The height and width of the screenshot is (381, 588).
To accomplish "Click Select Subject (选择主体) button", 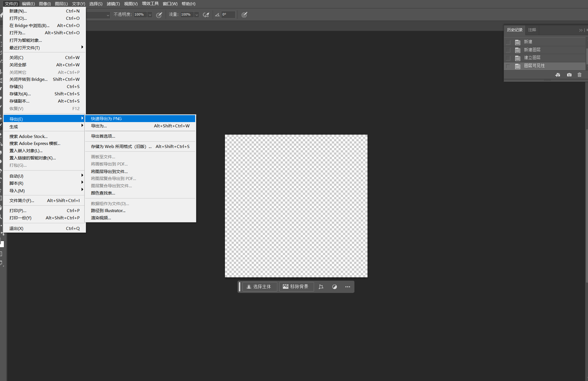I will point(259,287).
